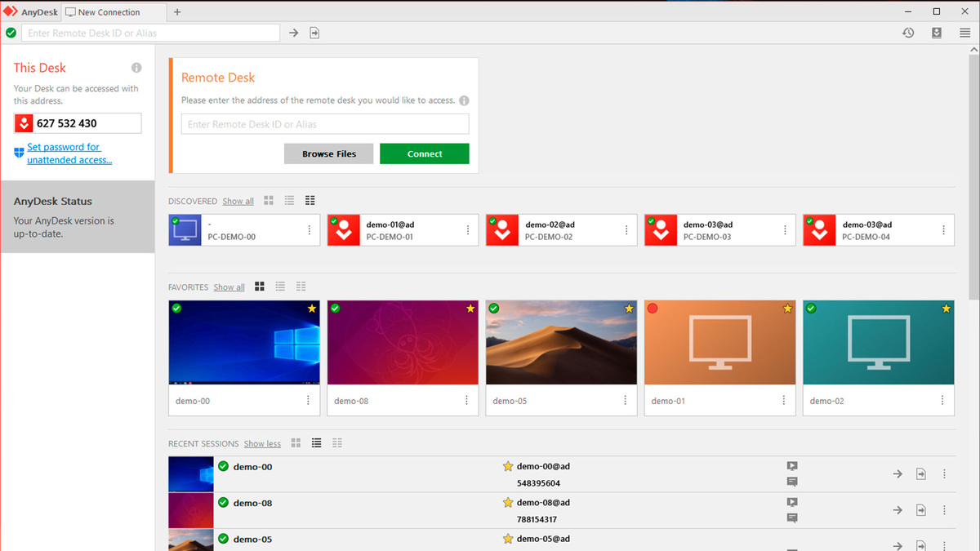Open Set password for unattended access link
Screen dimensions: 980x551
pos(69,153)
